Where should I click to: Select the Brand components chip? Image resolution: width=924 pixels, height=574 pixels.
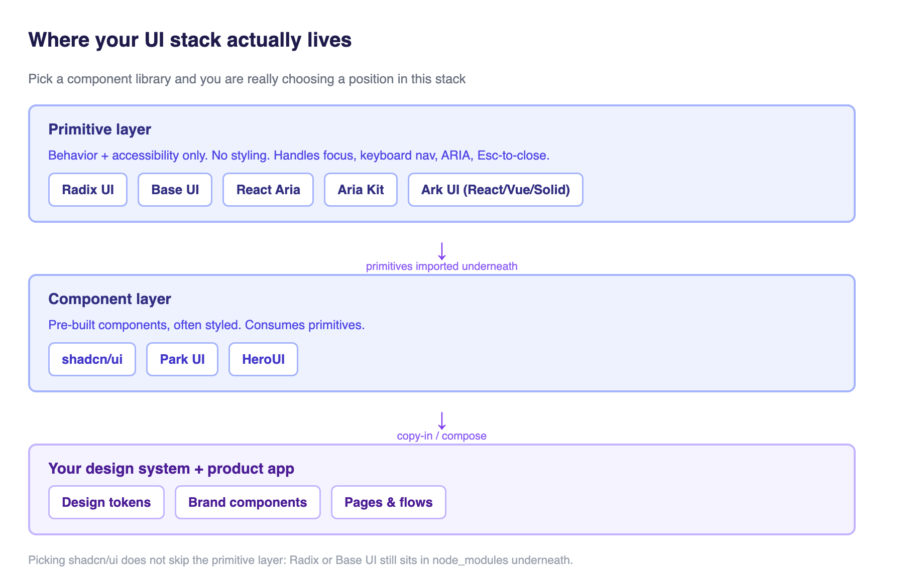tap(248, 502)
